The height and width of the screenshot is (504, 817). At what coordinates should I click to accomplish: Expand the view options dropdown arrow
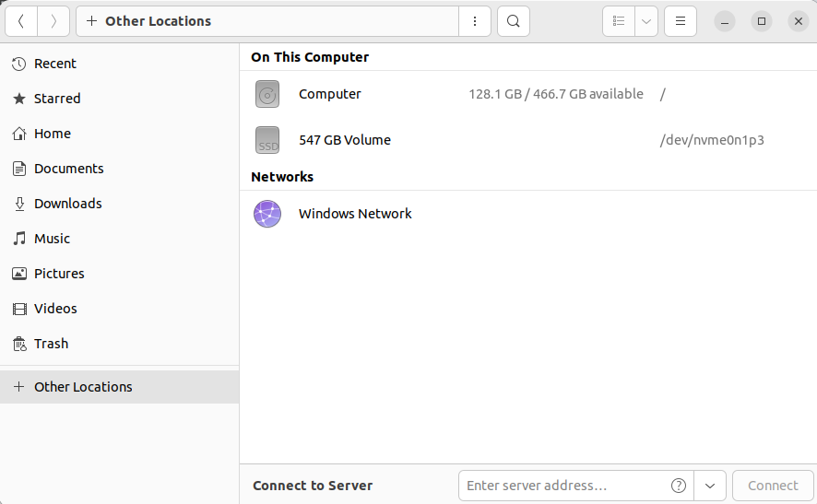tap(646, 21)
